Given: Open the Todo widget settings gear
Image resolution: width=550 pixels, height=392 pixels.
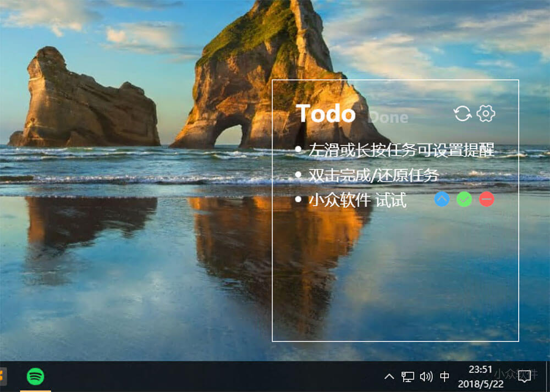Looking at the screenshot, I should click(x=486, y=114).
